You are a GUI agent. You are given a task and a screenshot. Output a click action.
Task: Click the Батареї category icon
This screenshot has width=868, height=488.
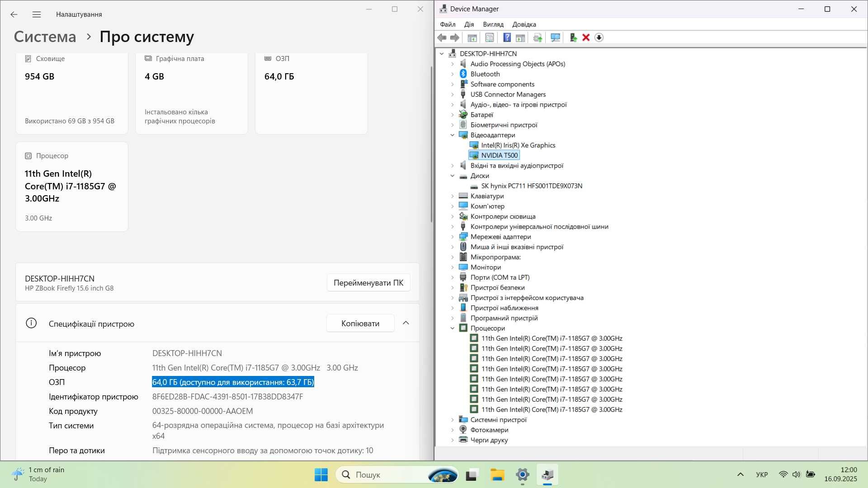[x=463, y=114]
